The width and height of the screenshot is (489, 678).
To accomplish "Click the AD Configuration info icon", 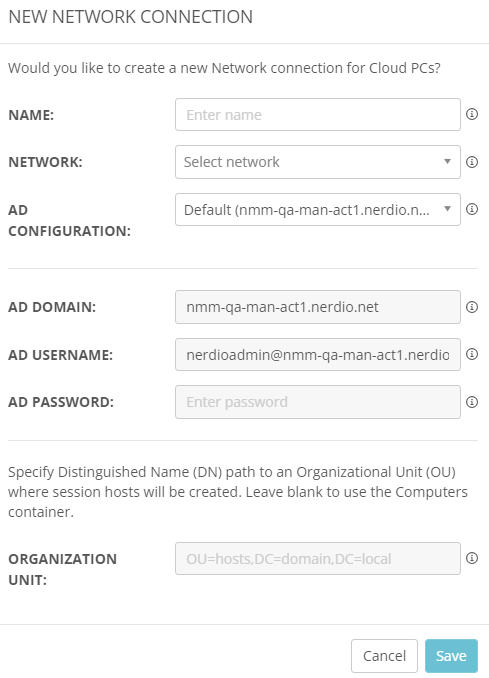I will [472, 209].
